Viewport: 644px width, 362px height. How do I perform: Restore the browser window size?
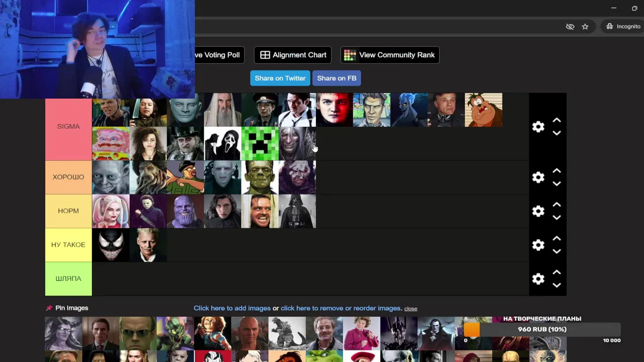click(634, 8)
